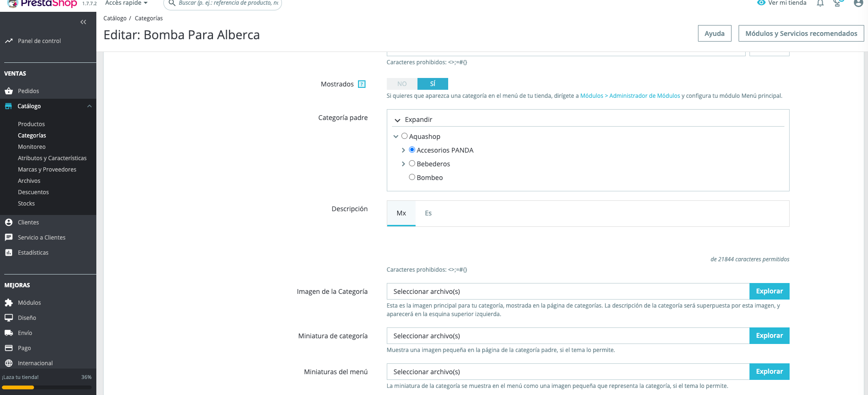Image resolution: width=868 pixels, height=395 pixels.
Task: Switch to the Es language tab
Action: pyautogui.click(x=428, y=213)
